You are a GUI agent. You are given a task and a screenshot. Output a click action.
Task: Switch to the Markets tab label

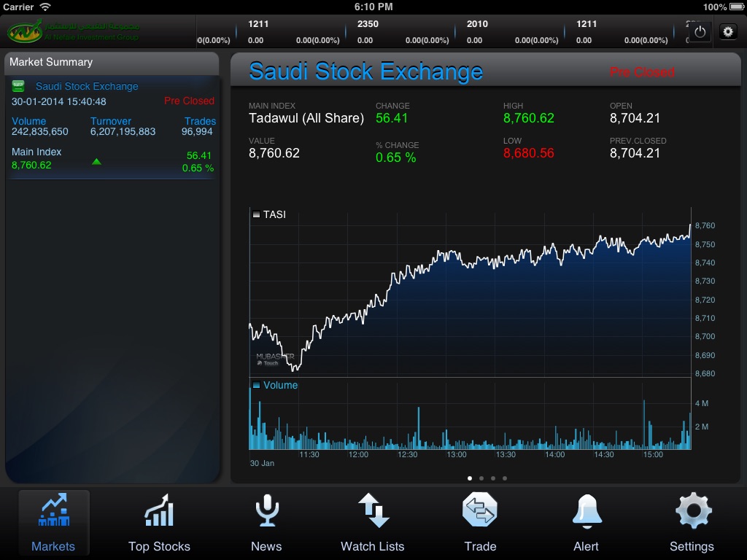pyautogui.click(x=53, y=546)
